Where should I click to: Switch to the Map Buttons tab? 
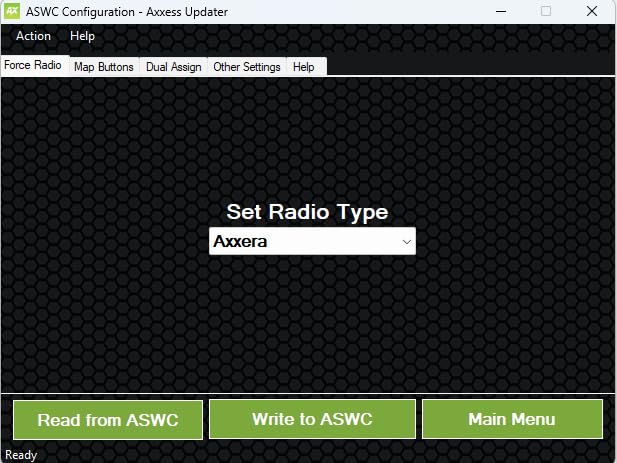(104, 67)
